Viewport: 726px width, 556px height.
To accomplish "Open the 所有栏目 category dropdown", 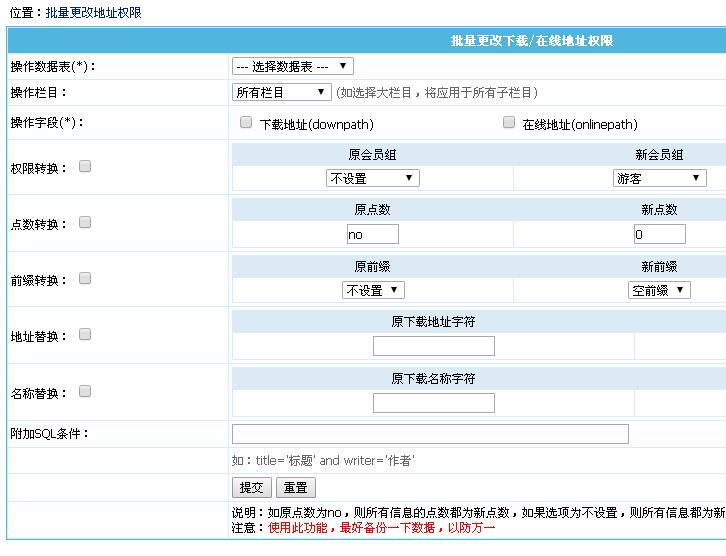I will pos(282,92).
